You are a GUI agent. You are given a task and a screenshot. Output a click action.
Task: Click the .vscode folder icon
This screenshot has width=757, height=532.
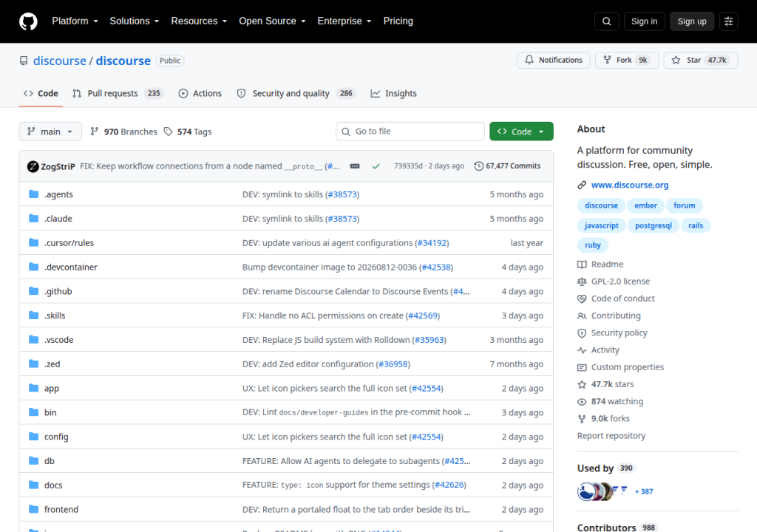[x=34, y=339]
